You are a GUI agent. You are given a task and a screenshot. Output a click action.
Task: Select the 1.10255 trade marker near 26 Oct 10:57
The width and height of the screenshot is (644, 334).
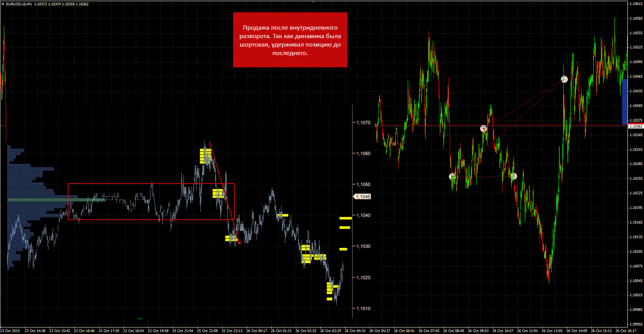513,176
